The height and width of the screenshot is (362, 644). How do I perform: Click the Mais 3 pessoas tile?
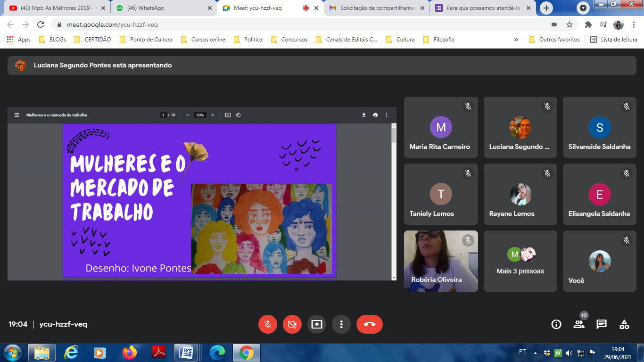pos(520,261)
